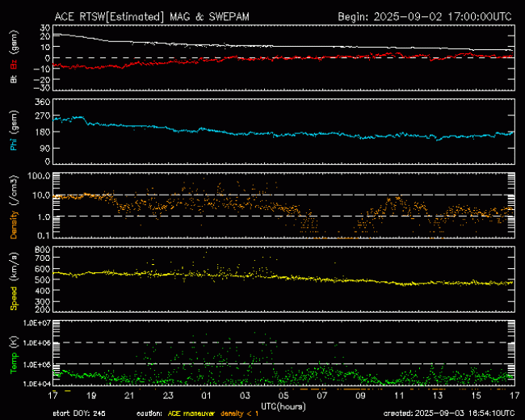Click the '1.0E+06' tick on the Temp axis

[x=37, y=343]
